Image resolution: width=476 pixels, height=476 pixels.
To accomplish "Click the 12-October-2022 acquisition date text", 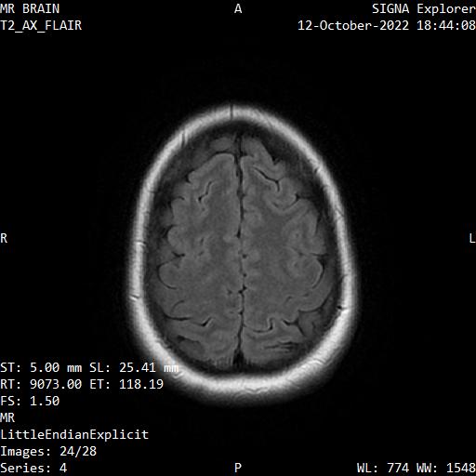I will point(353,25).
